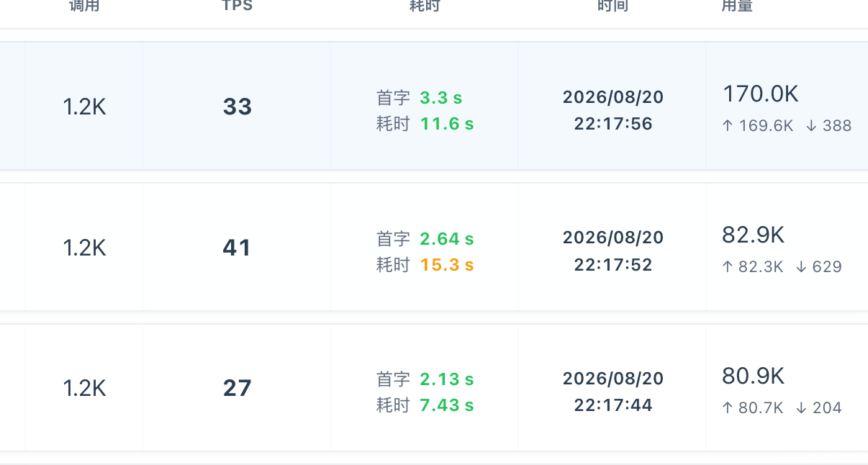Select the TPS column header
Viewport: 868px width, 465px height.
click(x=238, y=6)
